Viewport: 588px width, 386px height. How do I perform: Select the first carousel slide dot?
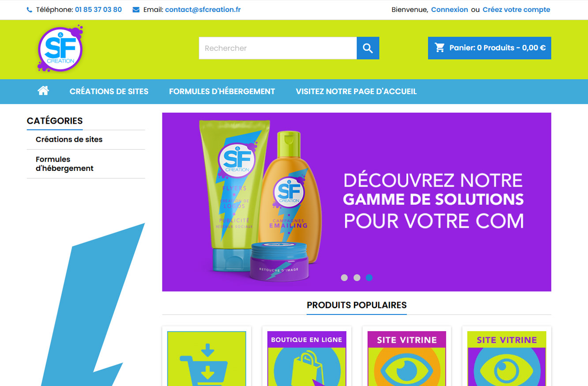344,278
